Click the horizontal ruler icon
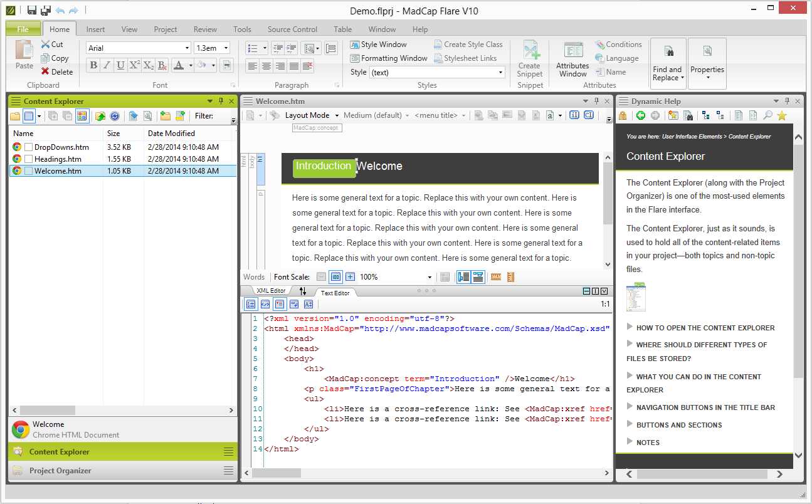Image resolution: width=812 pixels, height=504 pixels. tap(496, 276)
